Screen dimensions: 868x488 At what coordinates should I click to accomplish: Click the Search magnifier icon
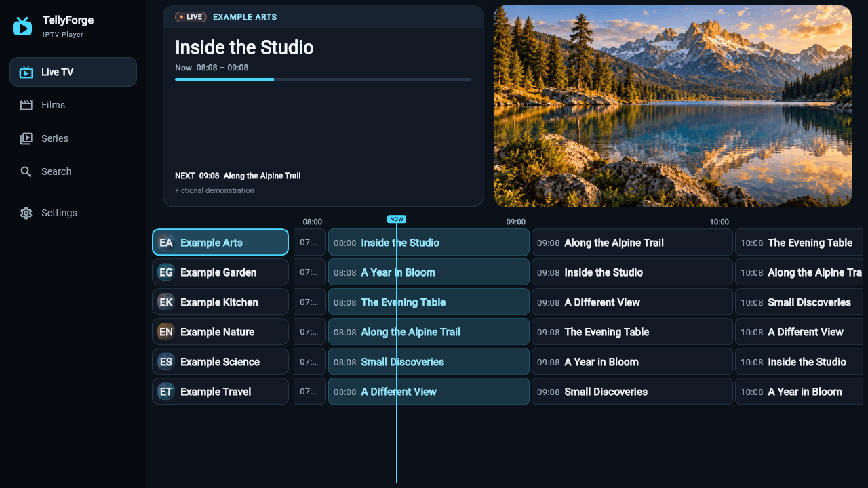[x=26, y=171]
